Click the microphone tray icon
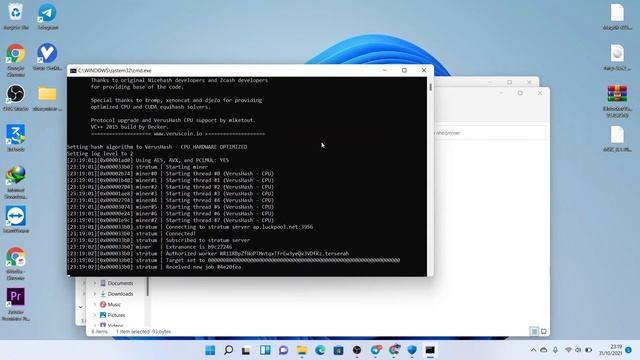Viewport: 640px width, 360px height. pyautogui.click(x=555, y=350)
